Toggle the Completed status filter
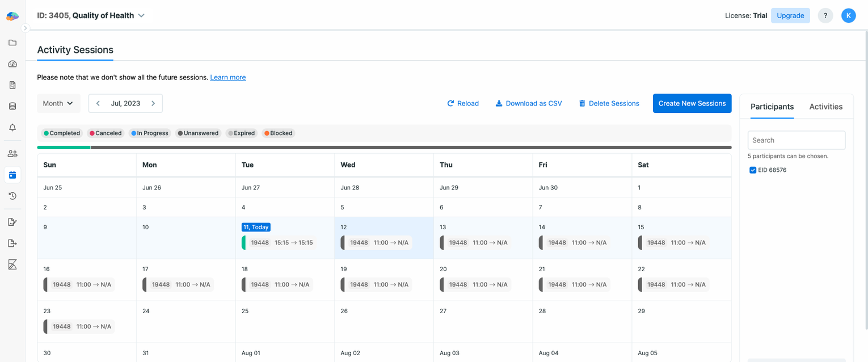This screenshot has width=868, height=362. pyautogui.click(x=62, y=133)
